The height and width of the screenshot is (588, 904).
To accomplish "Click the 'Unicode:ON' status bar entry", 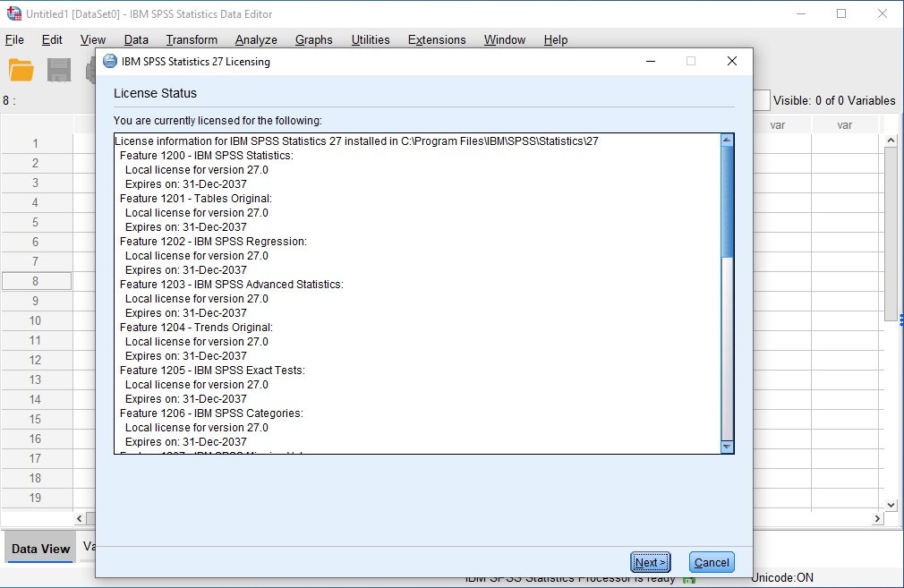I will pos(782,577).
